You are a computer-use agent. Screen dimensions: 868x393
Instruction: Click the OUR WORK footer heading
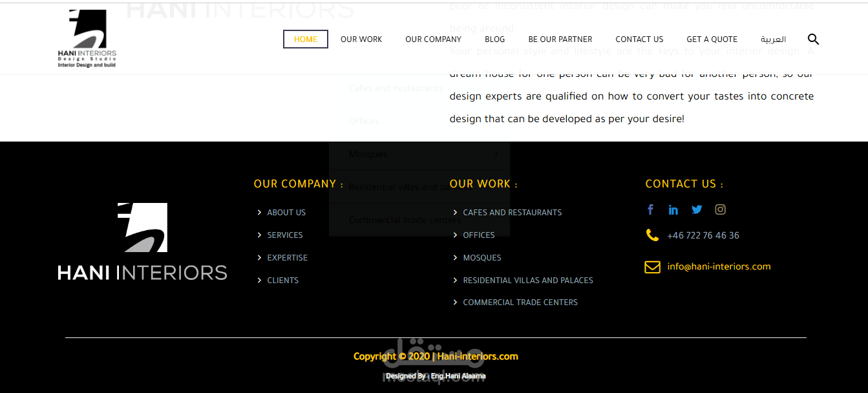point(483,184)
